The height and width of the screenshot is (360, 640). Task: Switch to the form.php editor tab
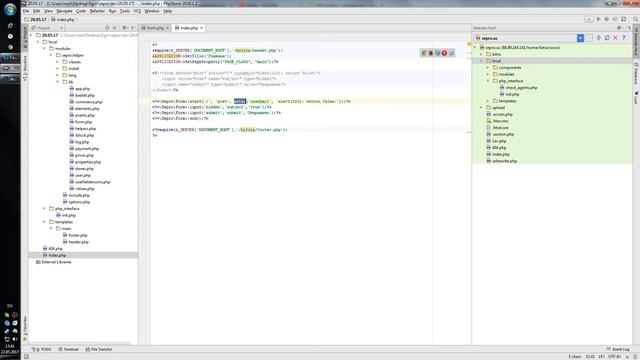coord(155,28)
